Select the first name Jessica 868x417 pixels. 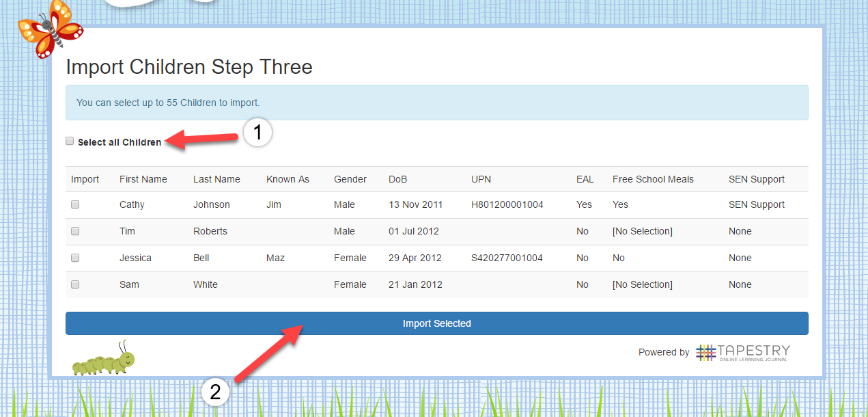pyautogui.click(x=135, y=258)
